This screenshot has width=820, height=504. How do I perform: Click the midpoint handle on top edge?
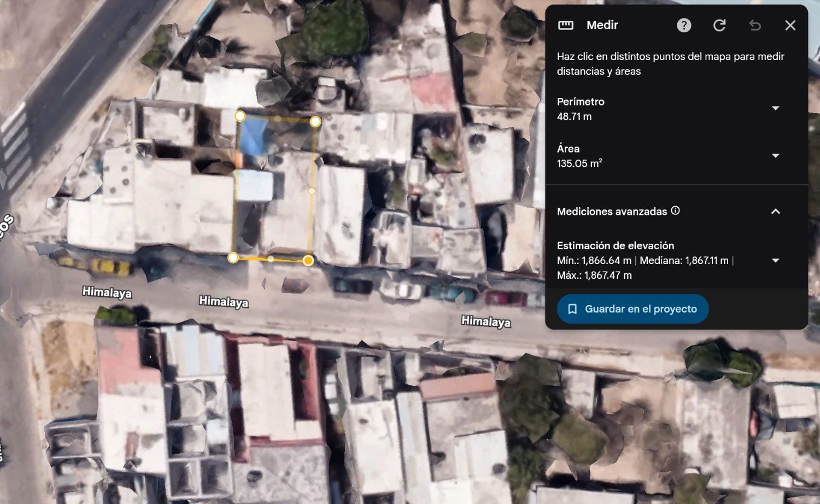[x=278, y=119]
